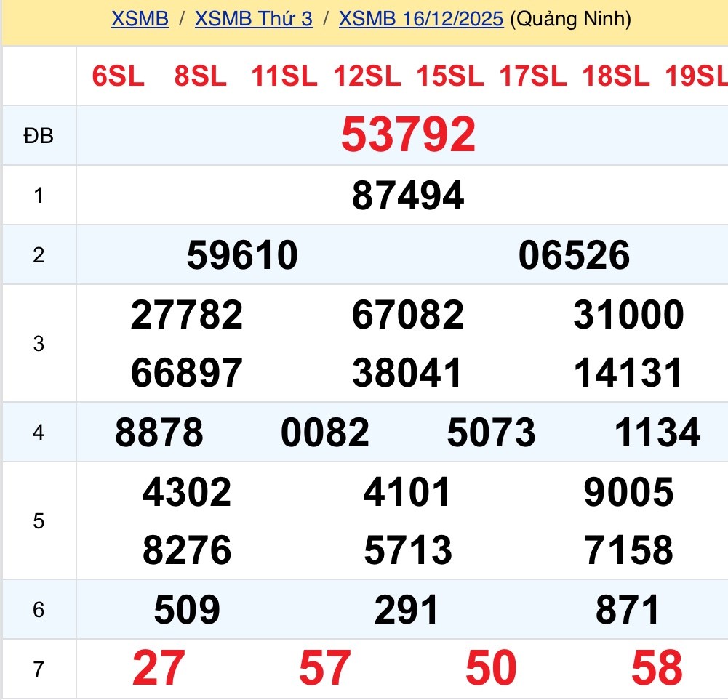Screen dimensions: 728x700
Task: Select second prize number 59610
Action: click(x=242, y=255)
